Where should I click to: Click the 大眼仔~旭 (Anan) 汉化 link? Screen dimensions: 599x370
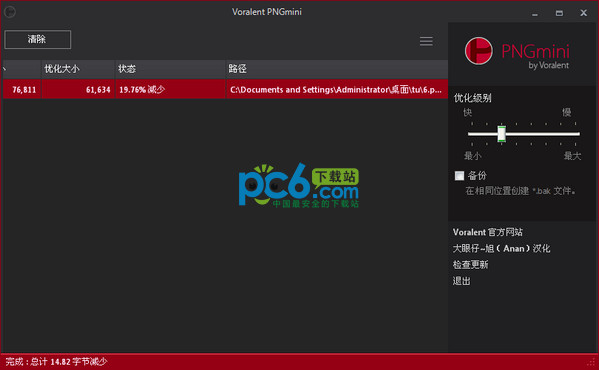pyautogui.click(x=501, y=249)
